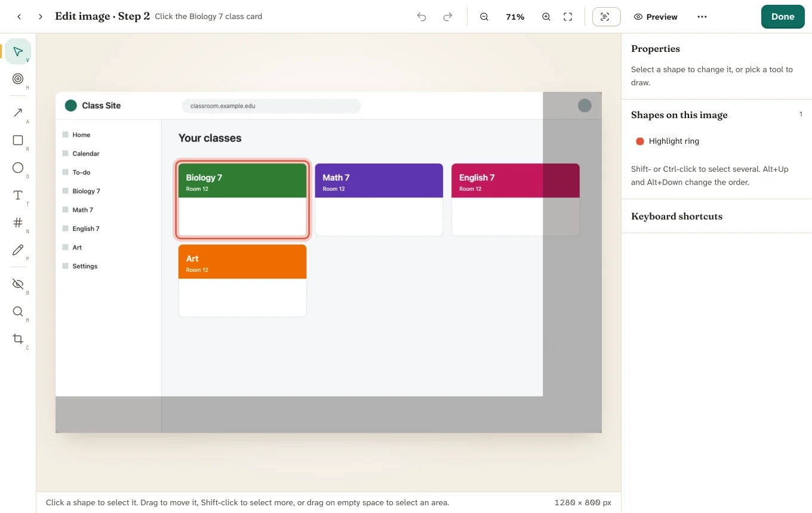Zoom in on the canvas
Image resolution: width=812 pixels, height=513 pixels.
coord(546,17)
